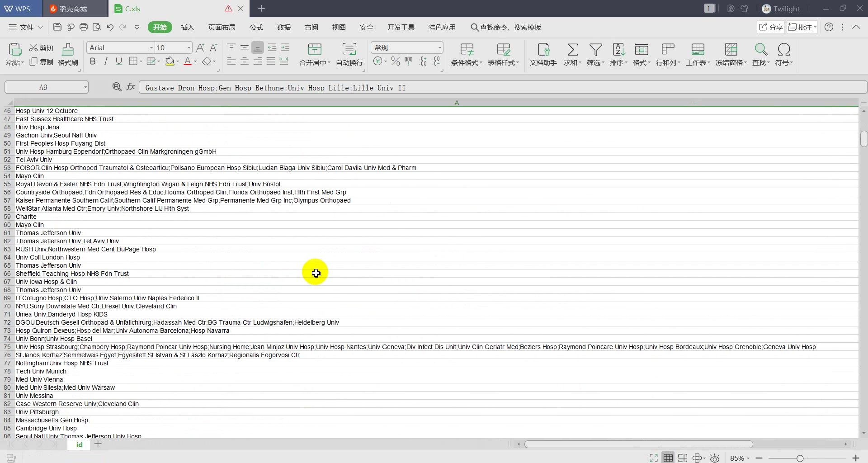Open the Worksheet tool
Viewport: 868px width, 463px height.
tap(698, 54)
